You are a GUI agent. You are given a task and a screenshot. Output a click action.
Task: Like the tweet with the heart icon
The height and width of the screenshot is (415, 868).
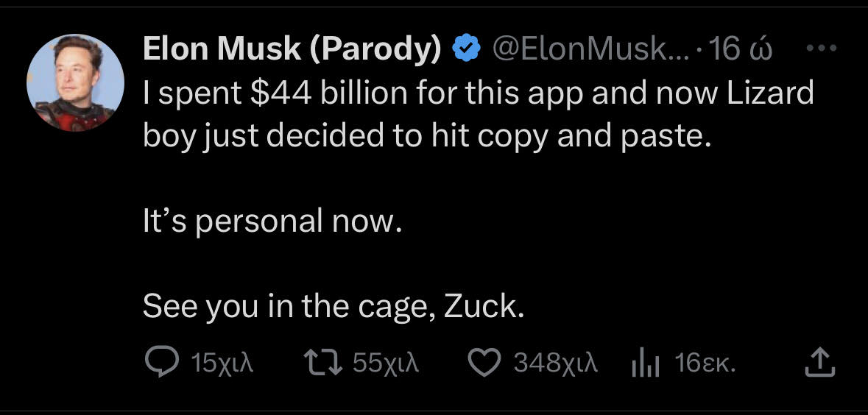[485, 362]
